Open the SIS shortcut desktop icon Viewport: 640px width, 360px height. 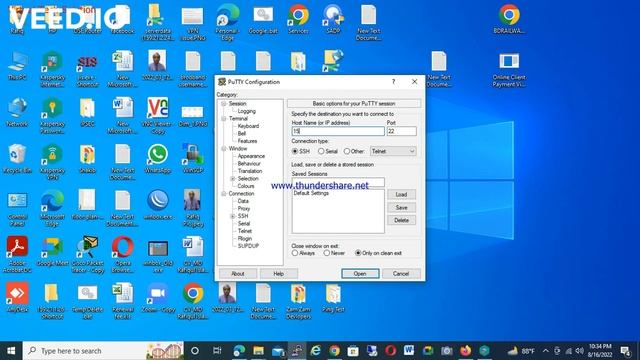(x=88, y=69)
